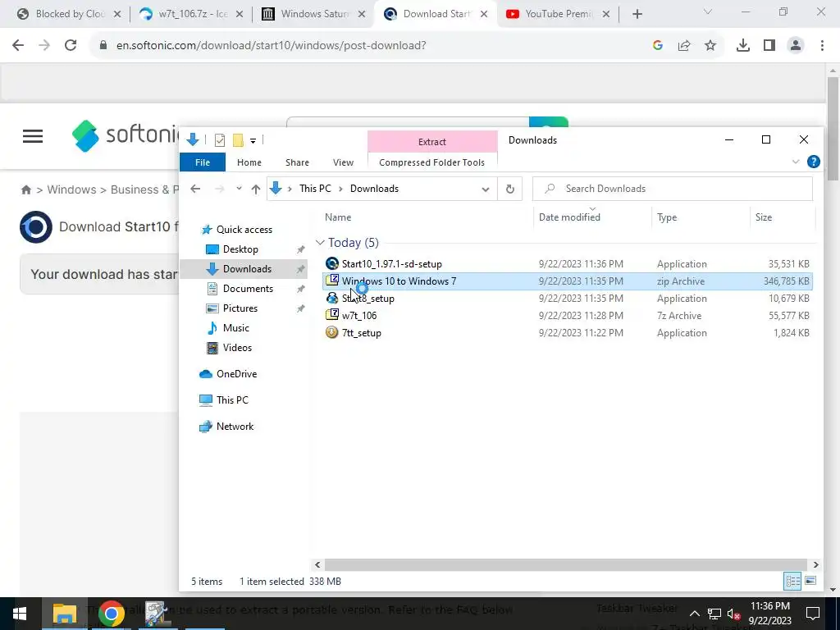Switch to the View ribbon tab
840x630 pixels.
tap(344, 162)
